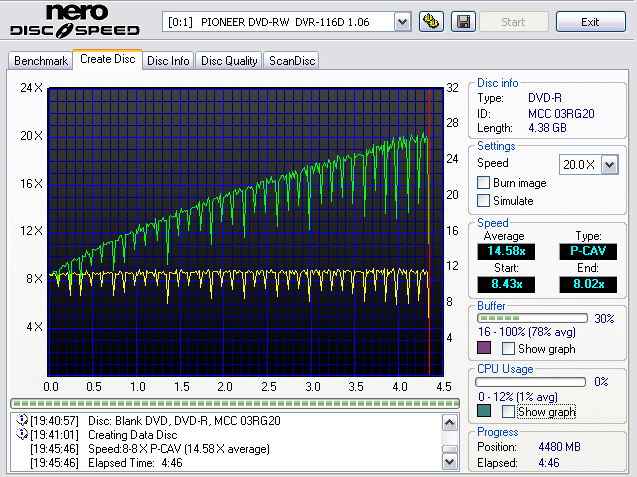Select the ScanDisc tab
This screenshot has height=477, width=637.
point(292,61)
